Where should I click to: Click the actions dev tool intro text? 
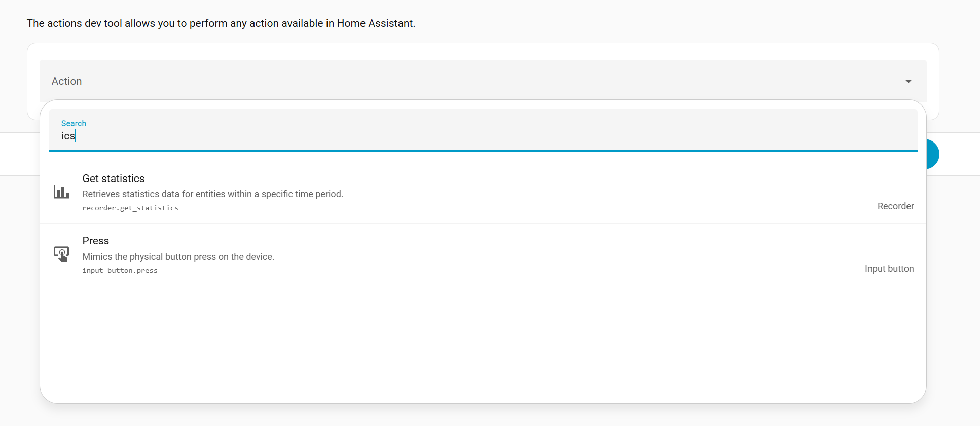point(221,23)
